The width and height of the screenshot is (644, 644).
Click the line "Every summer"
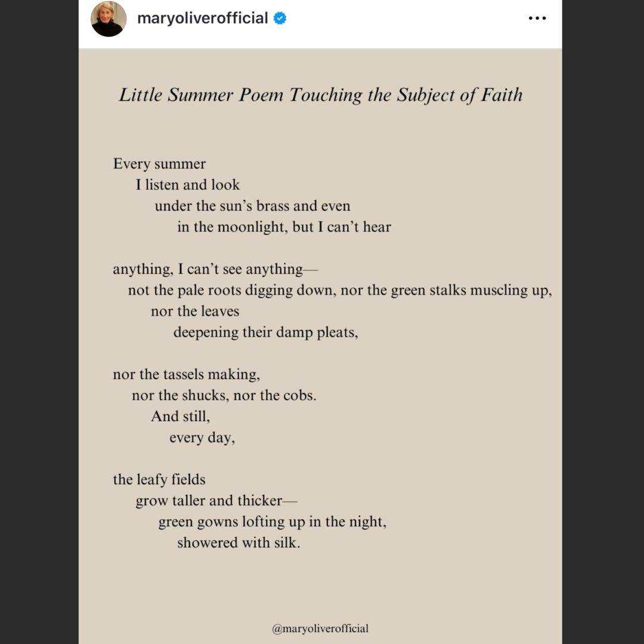point(159,164)
